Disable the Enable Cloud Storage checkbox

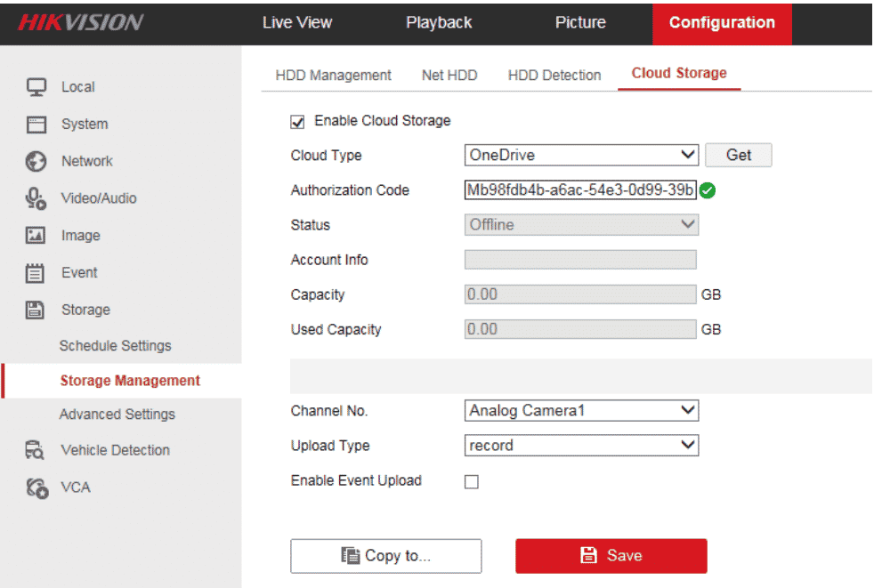[x=298, y=121]
